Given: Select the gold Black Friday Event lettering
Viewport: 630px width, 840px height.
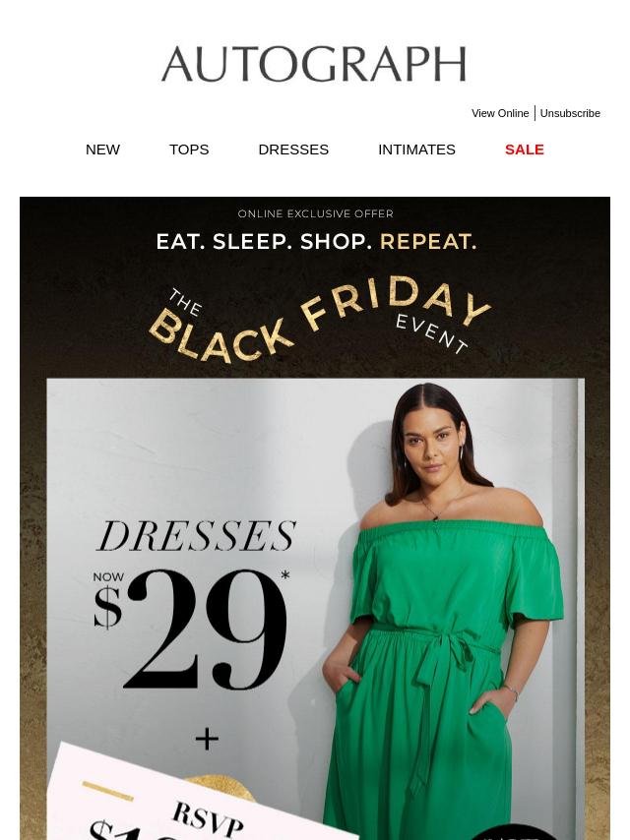Looking at the screenshot, I should 319,320.
